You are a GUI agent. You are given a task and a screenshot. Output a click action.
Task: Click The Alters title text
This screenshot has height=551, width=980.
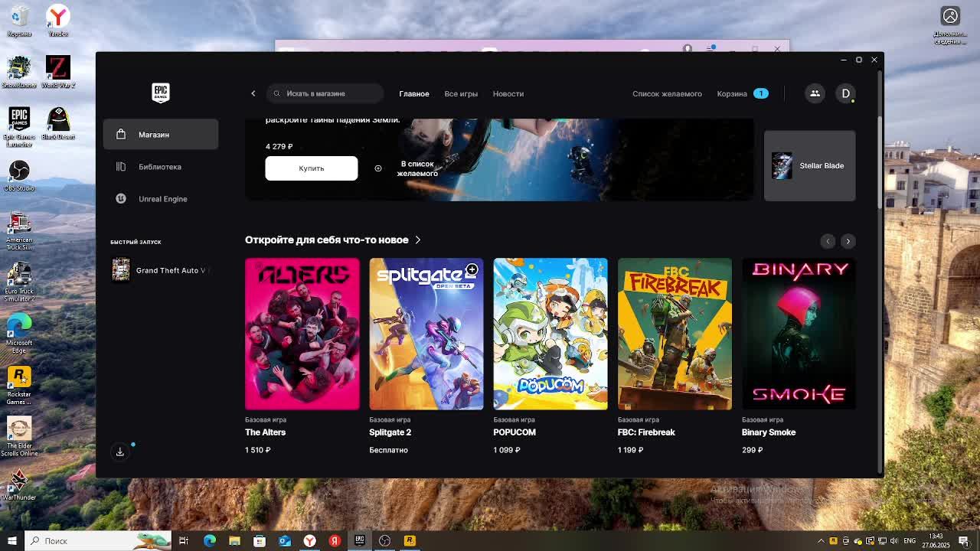click(x=265, y=432)
